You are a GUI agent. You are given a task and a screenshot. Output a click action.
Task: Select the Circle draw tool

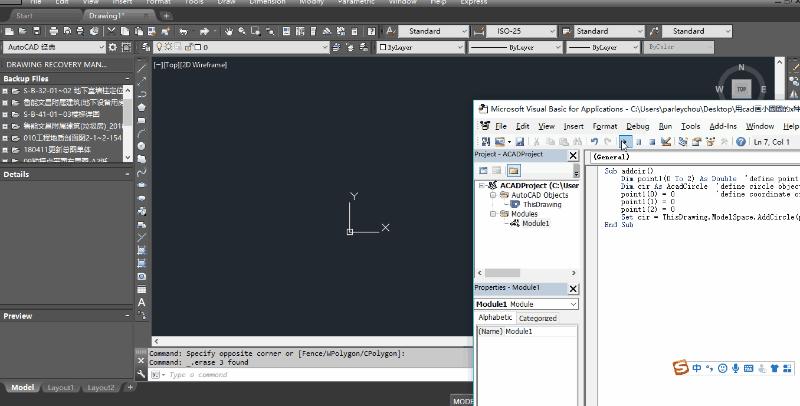pos(142,146)
